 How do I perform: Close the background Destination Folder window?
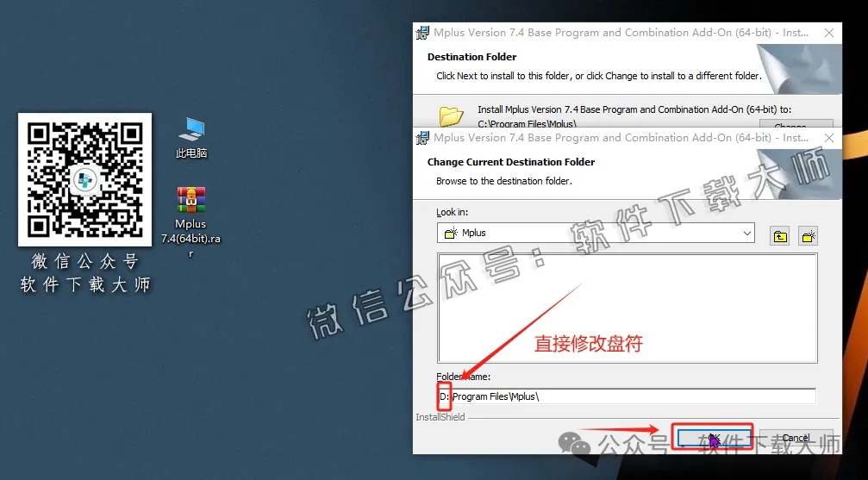[x=828, y=33]
